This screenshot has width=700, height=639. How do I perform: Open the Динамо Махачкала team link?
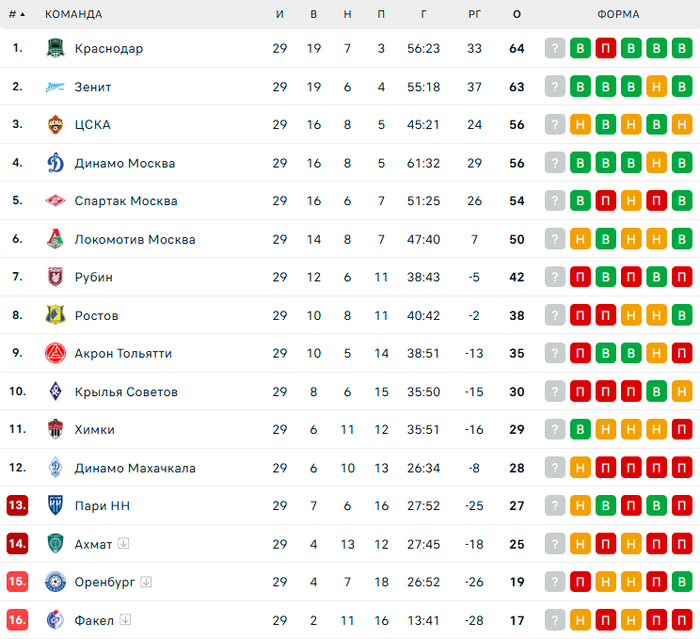[135, 468]
